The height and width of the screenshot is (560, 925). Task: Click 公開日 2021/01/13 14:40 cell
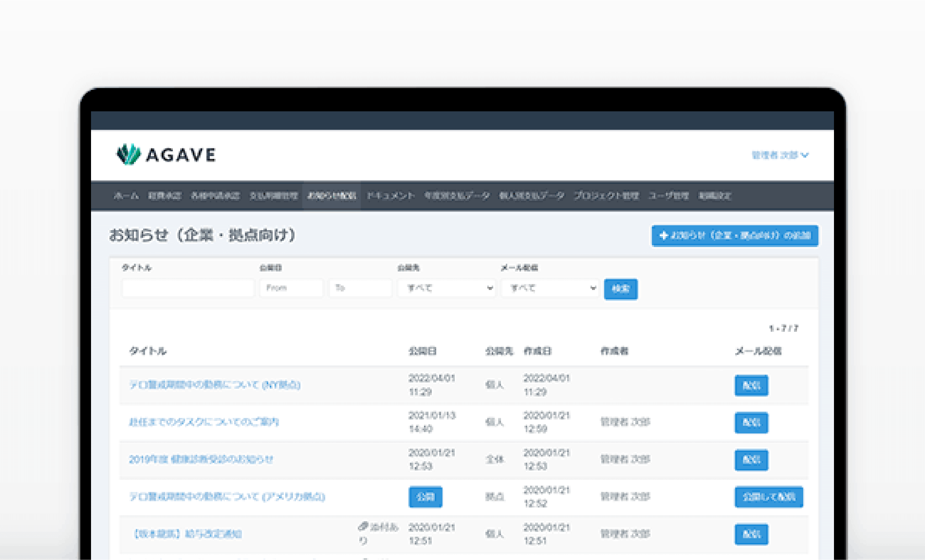tap(432, 422)
